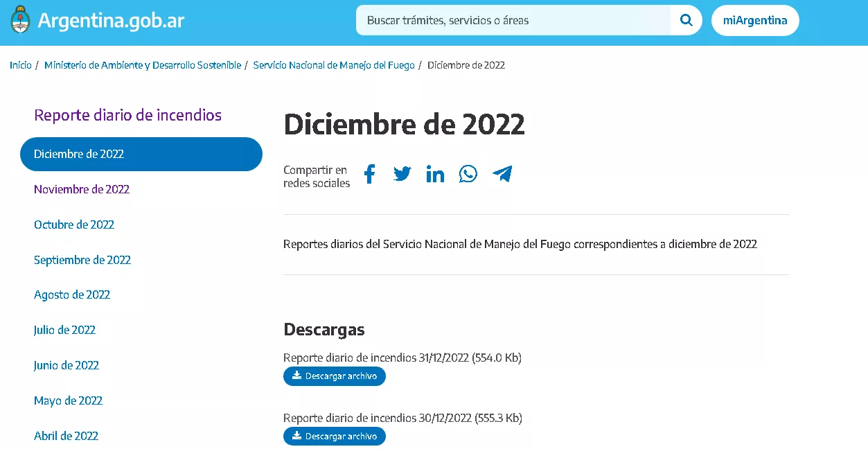The image size is (868, 449).
Task: Open Servicio Nacional de Manejo del Fuego link
Action: point(333,65)
